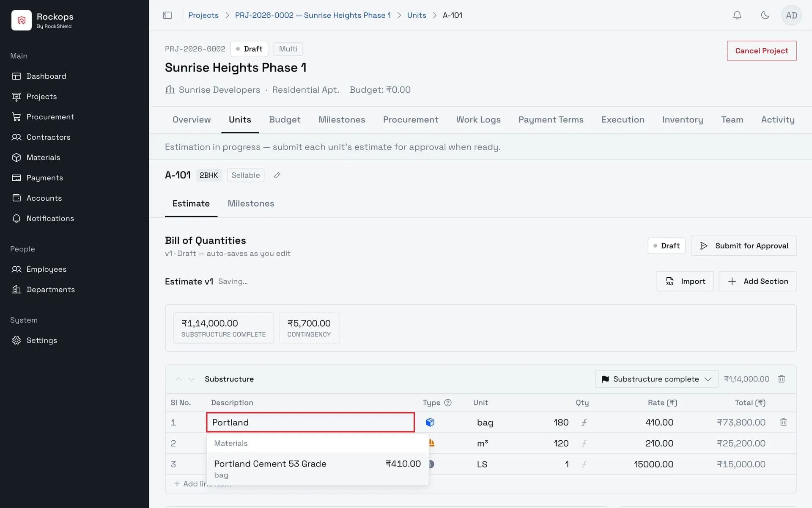The width and height of the screenshot is (812, 508).
Task: Edit unit A-101 pencil icon
Action: 277,175
